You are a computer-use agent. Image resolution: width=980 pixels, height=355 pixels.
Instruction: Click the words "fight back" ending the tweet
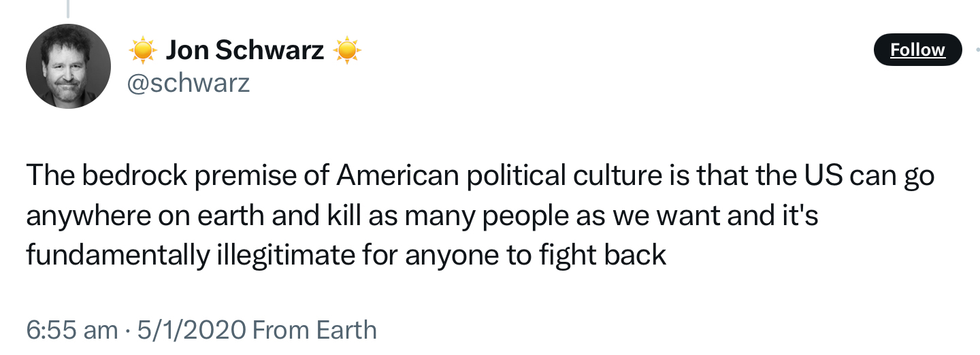(x=602, y=254)
